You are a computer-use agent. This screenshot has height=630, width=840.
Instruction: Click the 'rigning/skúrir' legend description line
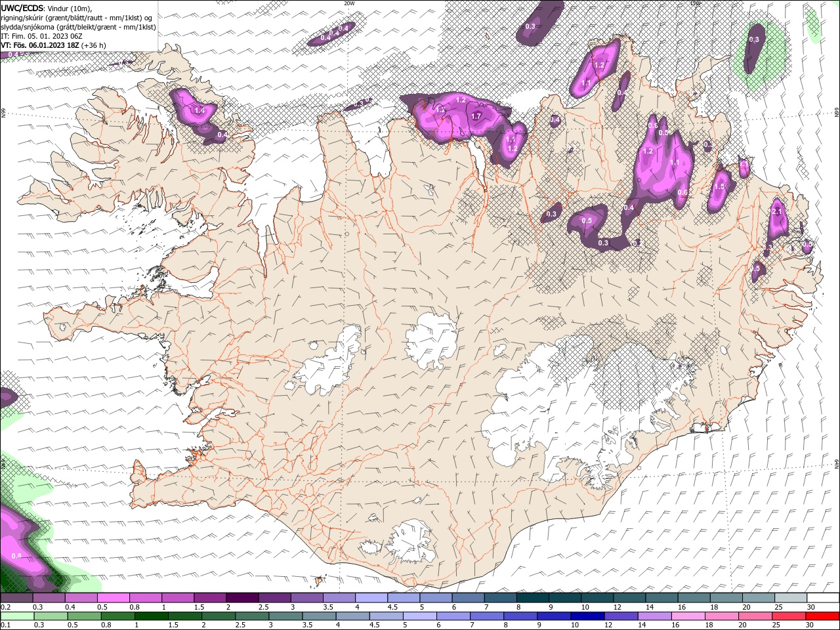pos(77,18)
